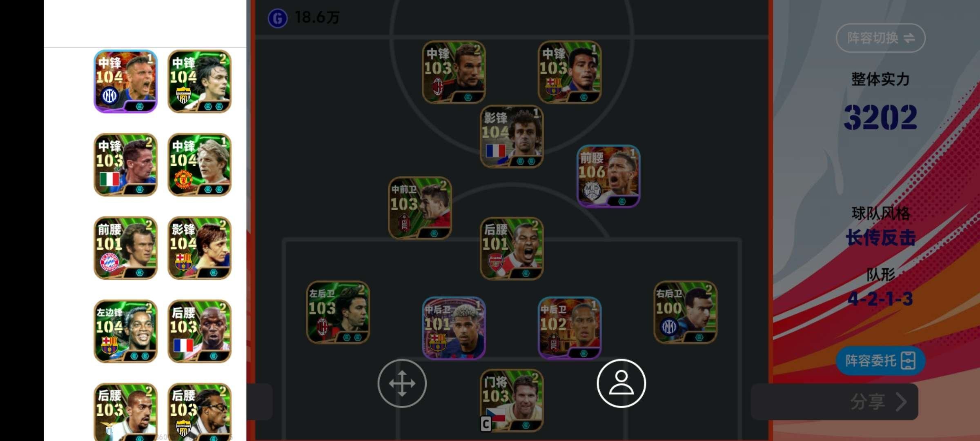Image resolution: width=980 pixels, height=441 pixels.
Task: Select the 右后卫 100 Inter card
Action: point(686,312)
